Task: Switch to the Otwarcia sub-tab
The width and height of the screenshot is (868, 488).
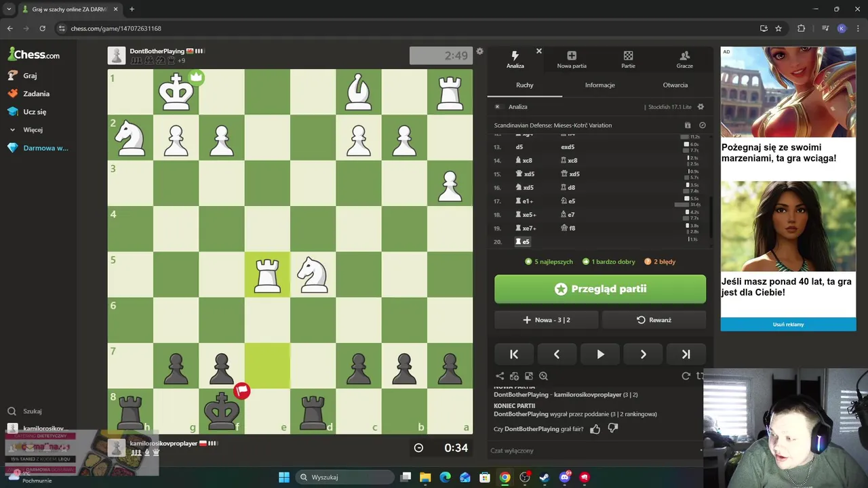Action: tap(675, 85)
